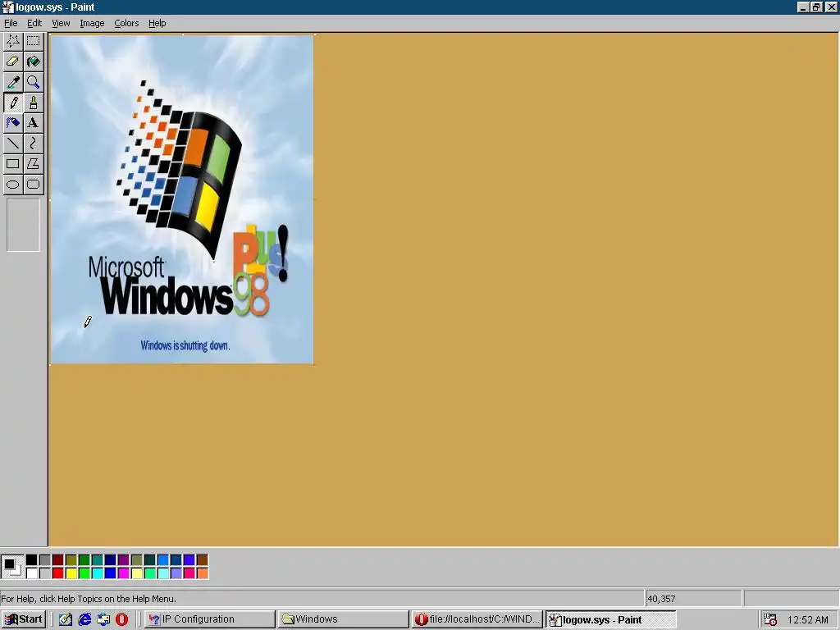The image size is (840, 630).
Task: Pick the white color swatch
Action: coord(32,573)
